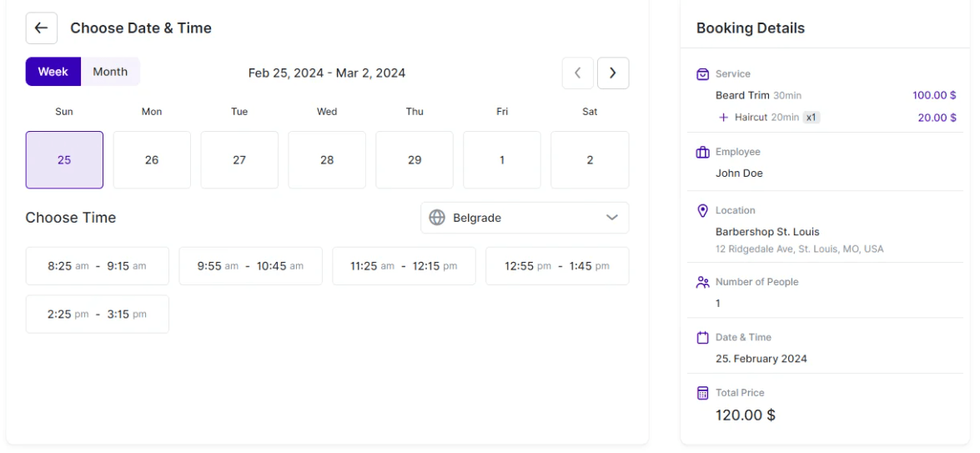The width and height of the screenshot is (980, 453).
Task: Choose the 8:25 am - 9:15 am slot
Action: coord(97,266)
